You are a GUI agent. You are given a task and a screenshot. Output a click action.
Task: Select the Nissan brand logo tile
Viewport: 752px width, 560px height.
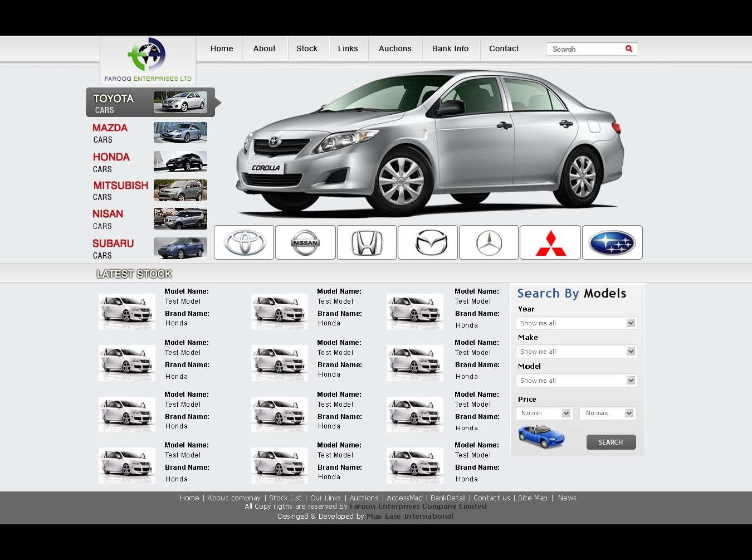[x=305, y=242]
